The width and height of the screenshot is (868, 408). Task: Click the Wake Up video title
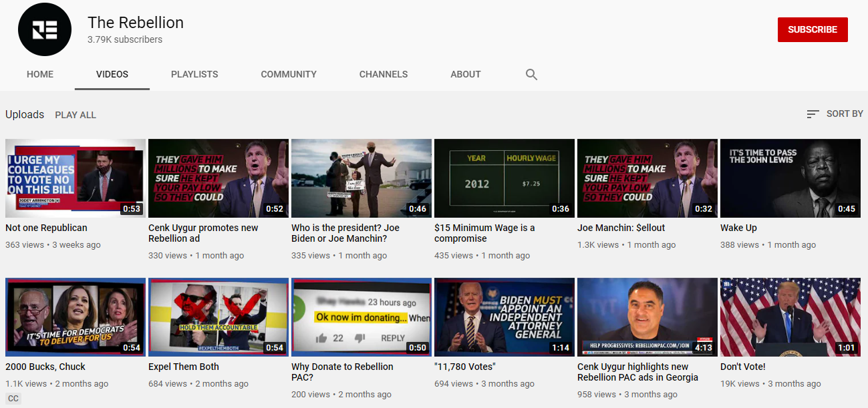(x=738, y=228)
